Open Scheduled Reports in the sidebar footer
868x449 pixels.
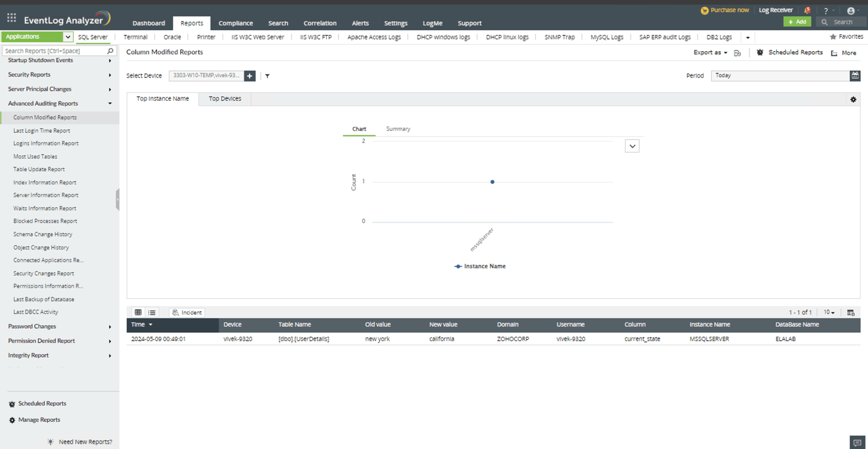click(x=37, y=404)
